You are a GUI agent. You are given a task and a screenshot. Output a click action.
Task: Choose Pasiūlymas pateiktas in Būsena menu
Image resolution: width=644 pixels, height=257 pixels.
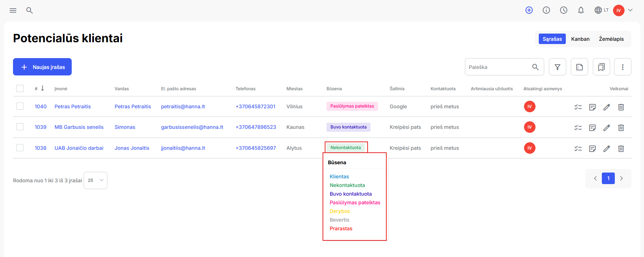[x=355, y=202]
